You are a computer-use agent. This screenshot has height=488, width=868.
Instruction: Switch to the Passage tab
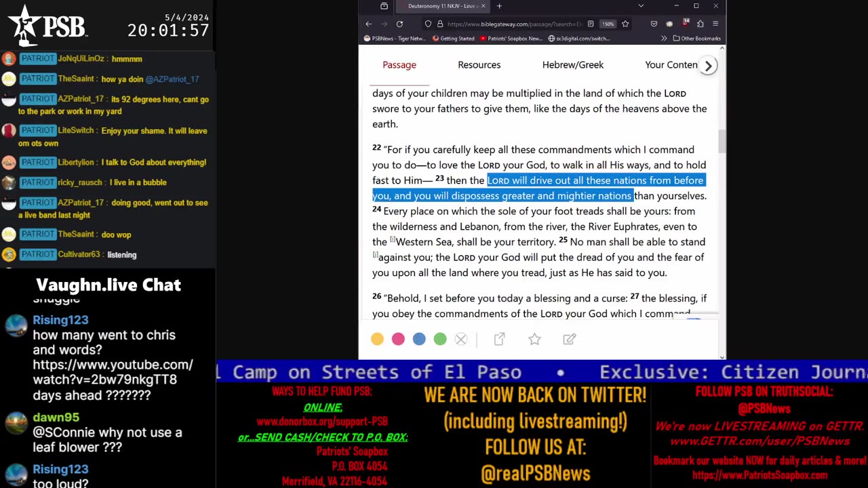click(x=399, y=65)
